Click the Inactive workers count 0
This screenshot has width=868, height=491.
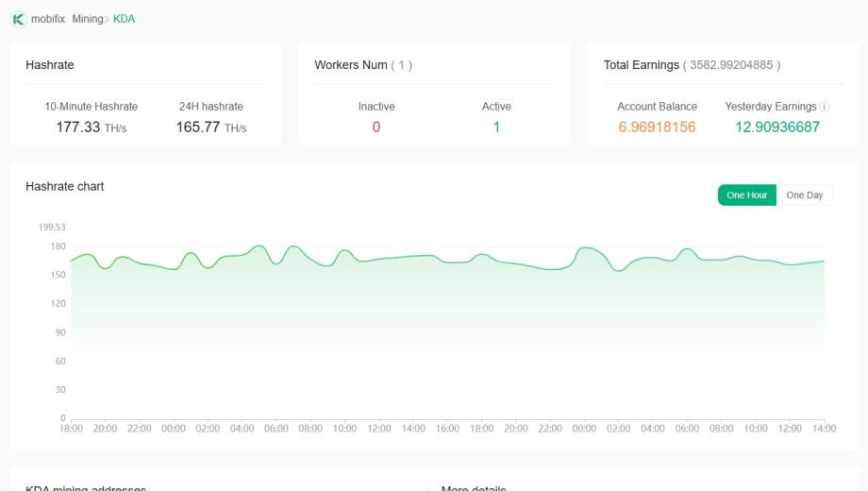click(x=376, y=127)
